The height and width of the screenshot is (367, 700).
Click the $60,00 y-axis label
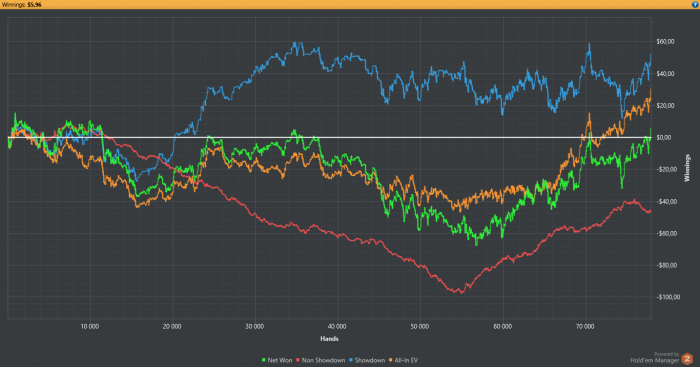(665, 42)
